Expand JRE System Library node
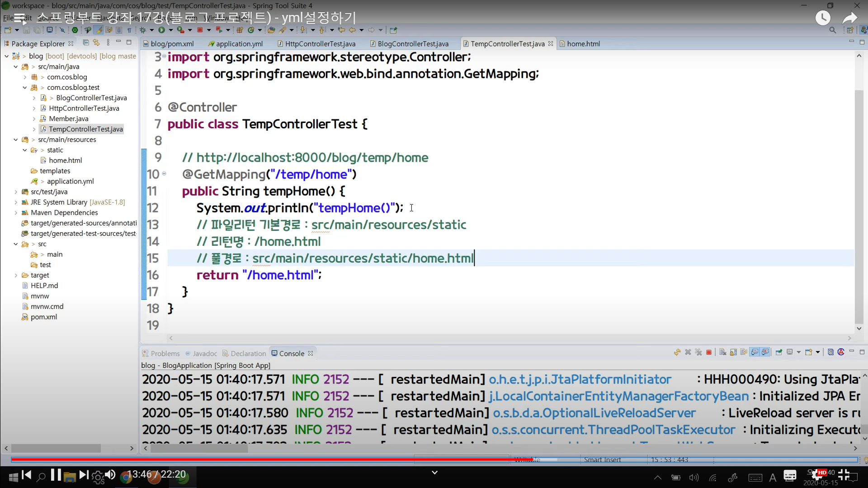The width and height of the screenshot is (868, 488). click(16, 202)
